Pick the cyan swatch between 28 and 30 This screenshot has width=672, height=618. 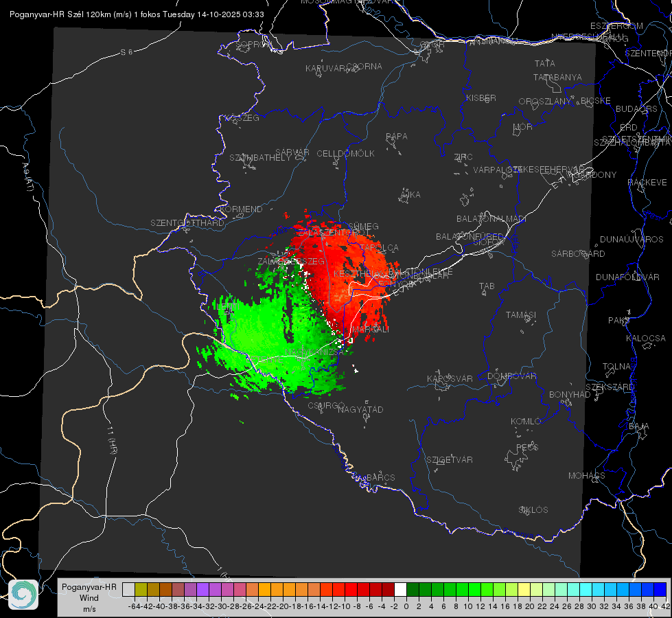tap(586, 589)
